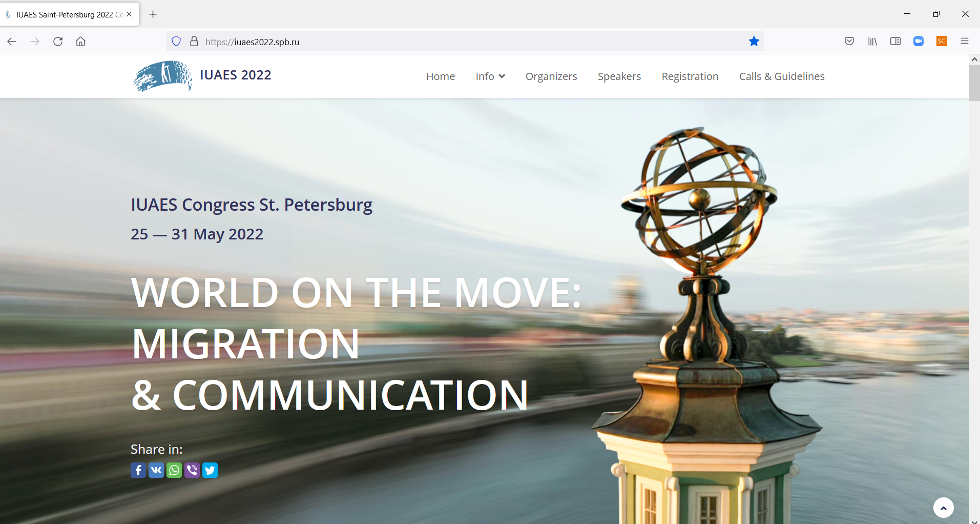
Task: Click the IUAES 2022 site title
Action: tap(236, 75)
